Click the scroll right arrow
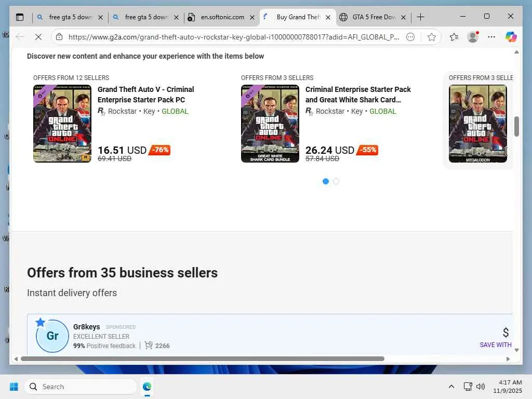The image size is (532, 399). click(x=508, y=359)
